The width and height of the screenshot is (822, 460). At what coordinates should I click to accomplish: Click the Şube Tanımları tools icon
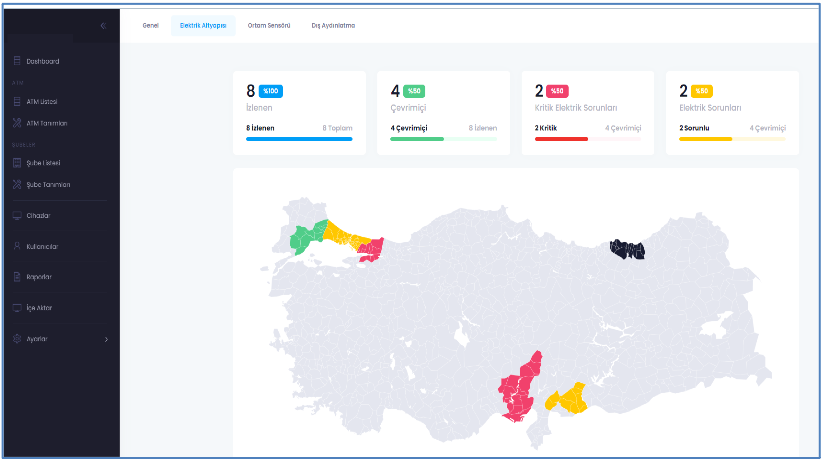17,184
